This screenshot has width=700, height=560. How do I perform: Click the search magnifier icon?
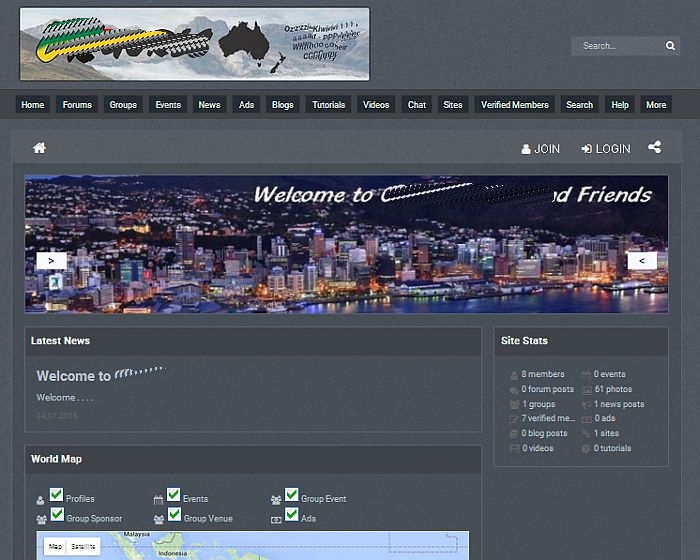coord(670,46)
